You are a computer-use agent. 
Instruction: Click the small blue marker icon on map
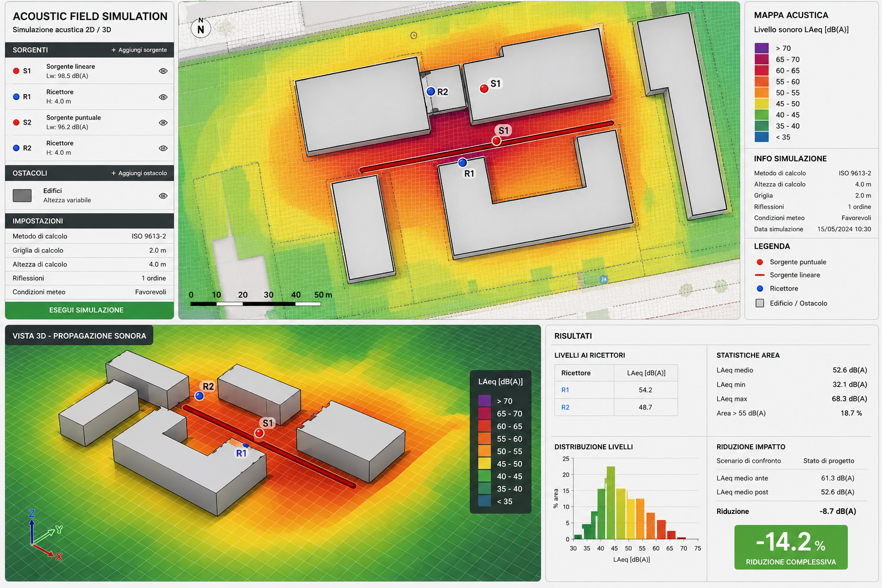tap(604, 279)
